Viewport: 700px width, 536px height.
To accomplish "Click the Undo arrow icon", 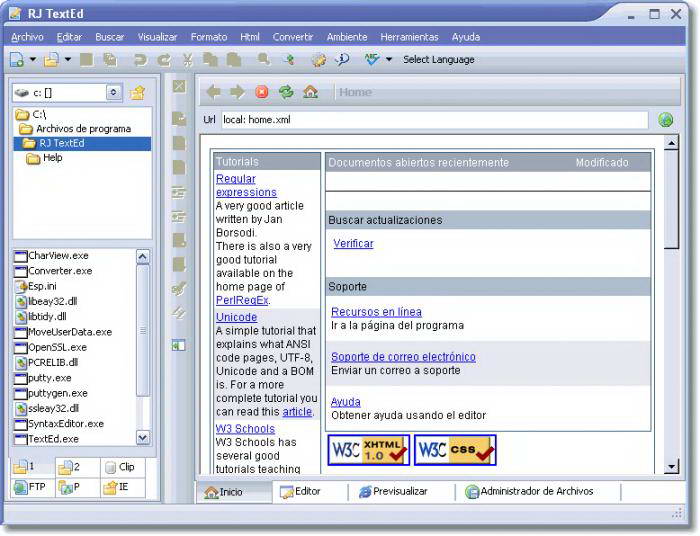I will click(x=140, y=60).
